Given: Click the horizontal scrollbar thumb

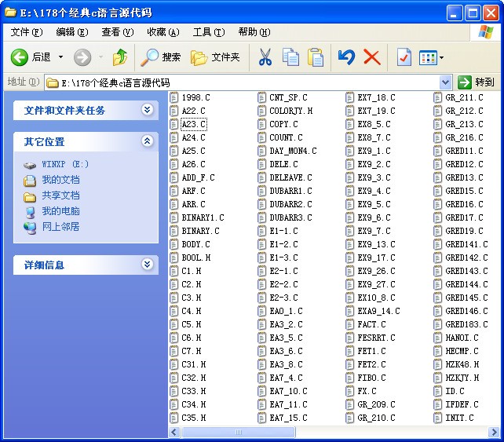Looking at the screenshot, I should 238,432.
